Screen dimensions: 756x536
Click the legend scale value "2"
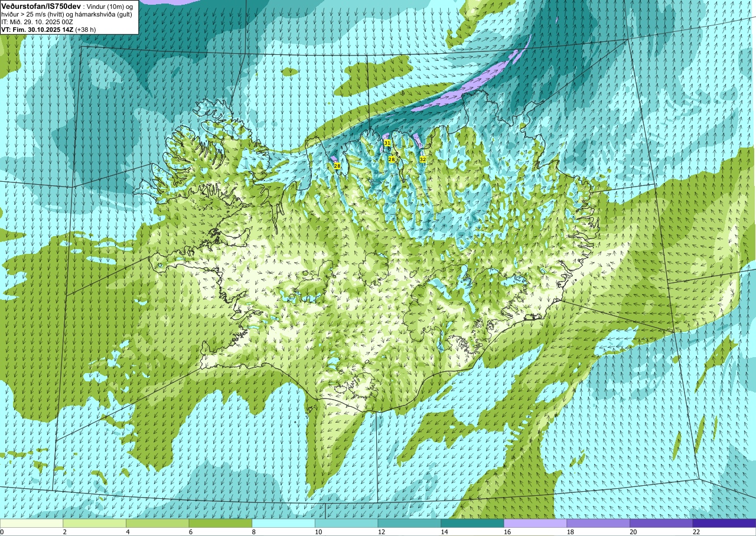64,532
